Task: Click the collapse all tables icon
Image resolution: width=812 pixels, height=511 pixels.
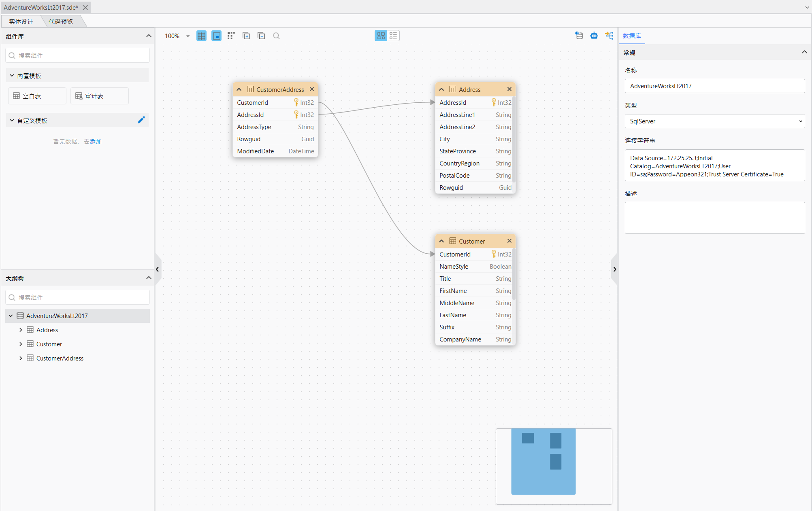Action: 261,36
